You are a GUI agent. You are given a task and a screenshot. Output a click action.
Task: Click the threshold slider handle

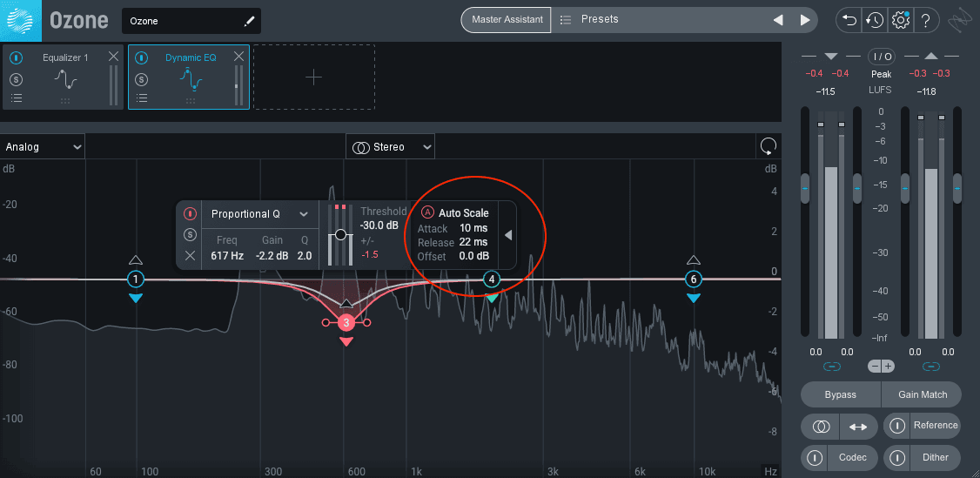click(x=340, y=235)
